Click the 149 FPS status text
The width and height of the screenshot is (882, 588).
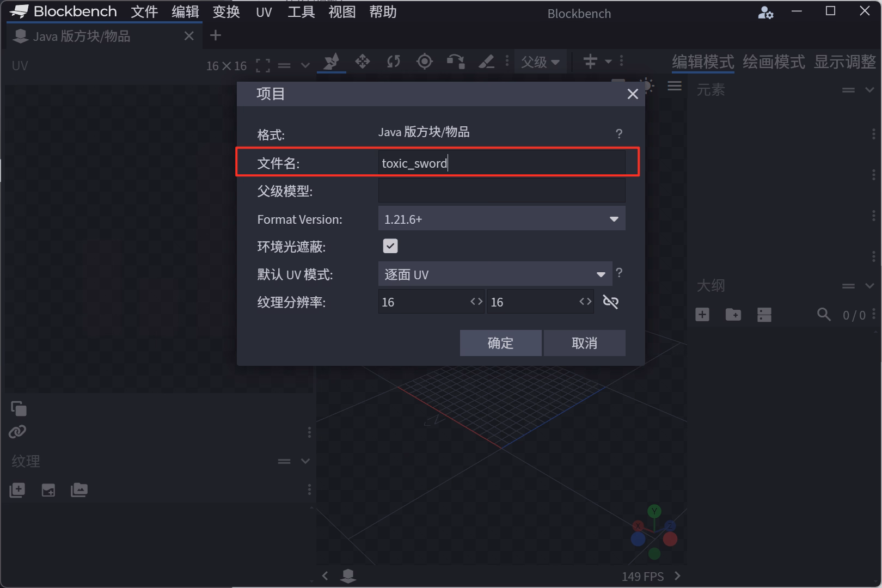642,577
